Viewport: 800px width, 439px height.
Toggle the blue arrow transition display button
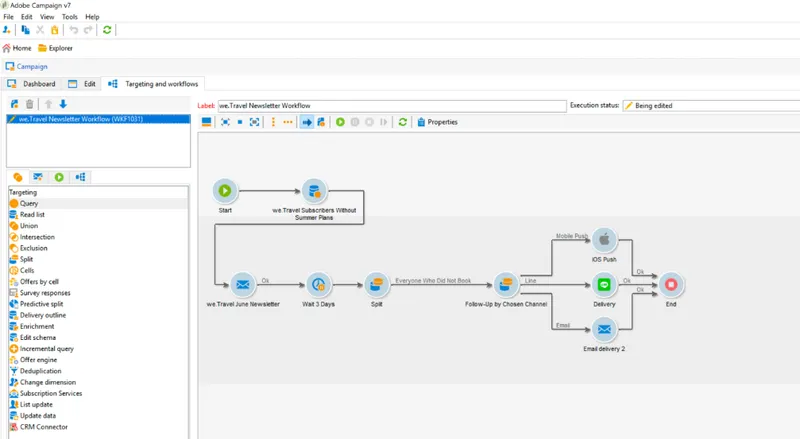tap(307, 122)
